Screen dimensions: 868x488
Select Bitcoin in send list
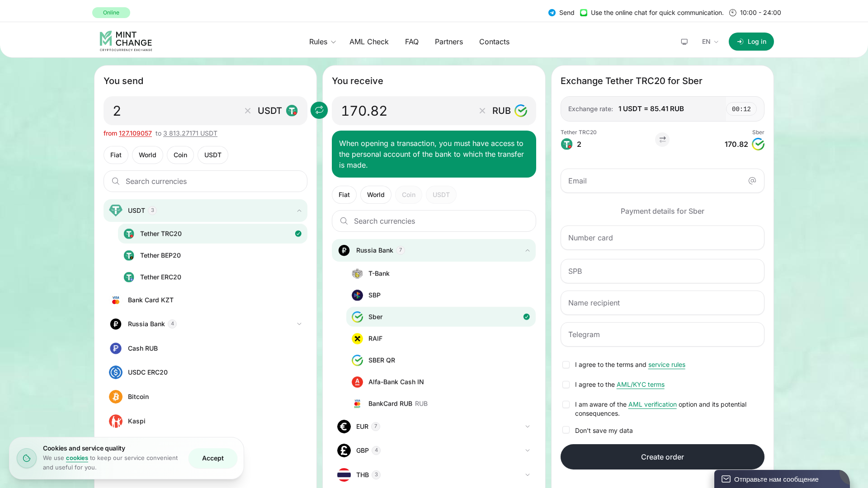[x=205, y=397]
